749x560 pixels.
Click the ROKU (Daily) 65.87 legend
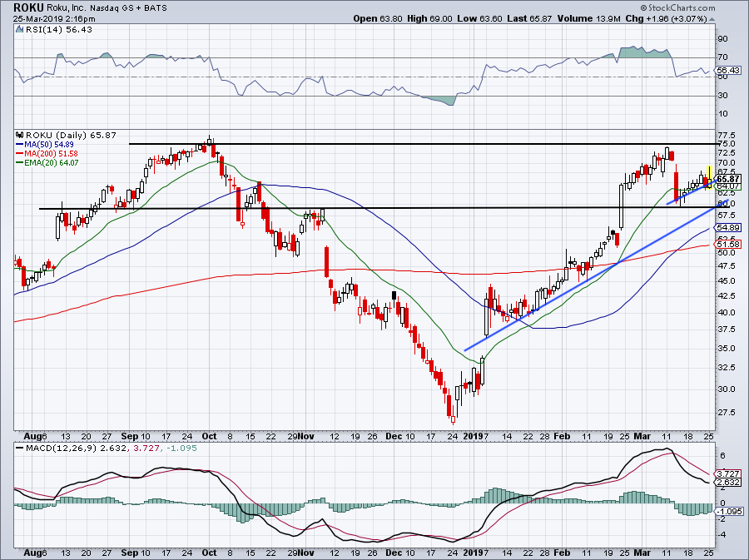pos(72,135)
